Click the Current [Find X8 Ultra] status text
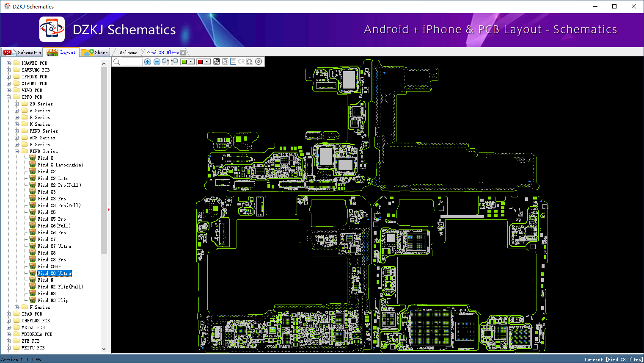Screen dimensions: 644x363 614,360
